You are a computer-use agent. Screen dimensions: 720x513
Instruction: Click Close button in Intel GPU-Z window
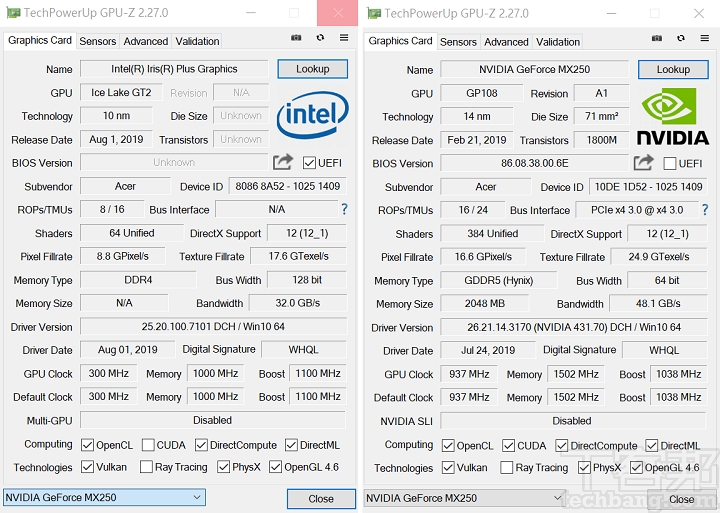(x=321, y=499)
